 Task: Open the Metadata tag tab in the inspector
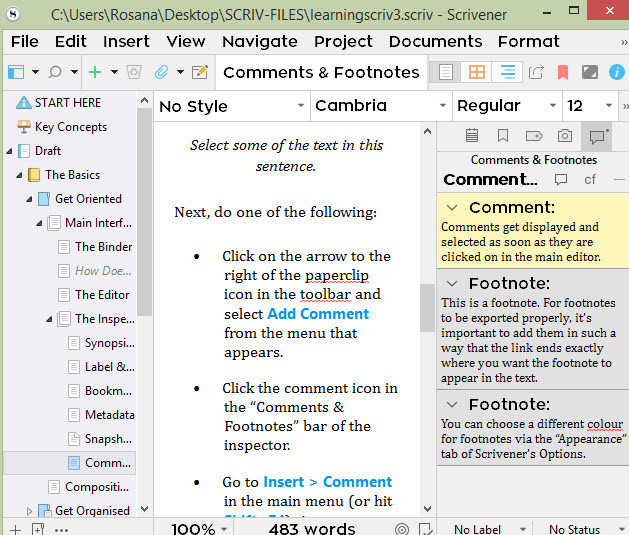pos(534,136)
